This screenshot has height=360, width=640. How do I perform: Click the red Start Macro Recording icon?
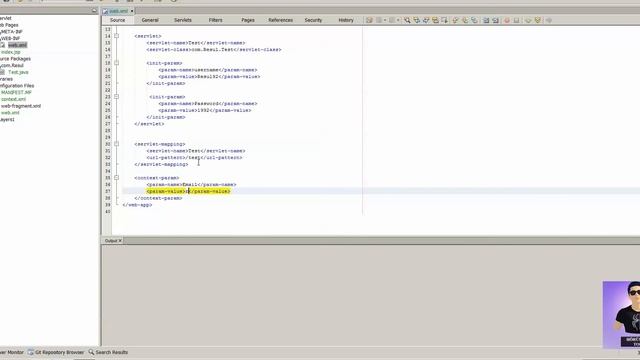pos(507,20)
